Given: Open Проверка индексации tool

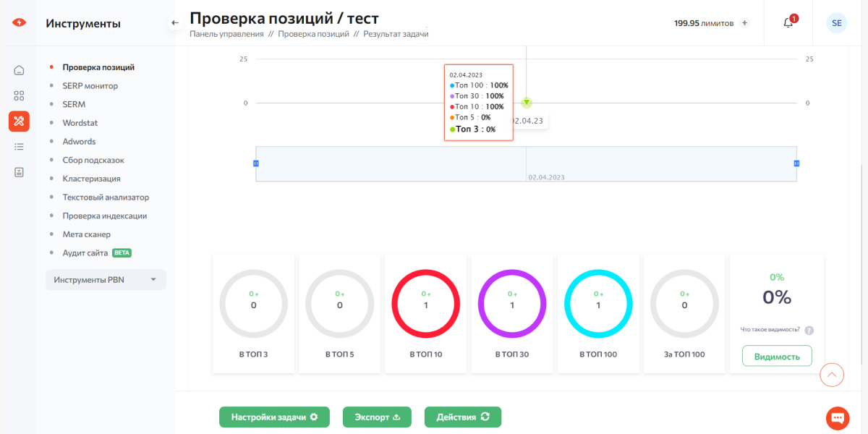Looking at the screenshot, I should click(105, 216).
